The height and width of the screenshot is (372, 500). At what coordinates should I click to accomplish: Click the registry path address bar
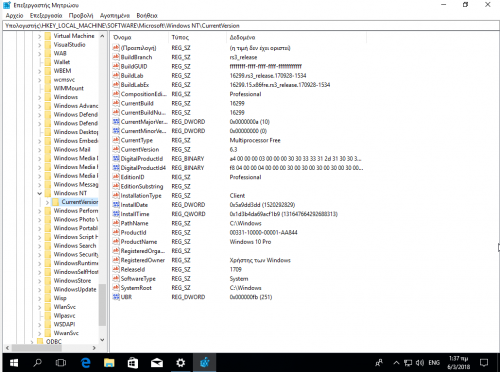click(x=250, y=26)
